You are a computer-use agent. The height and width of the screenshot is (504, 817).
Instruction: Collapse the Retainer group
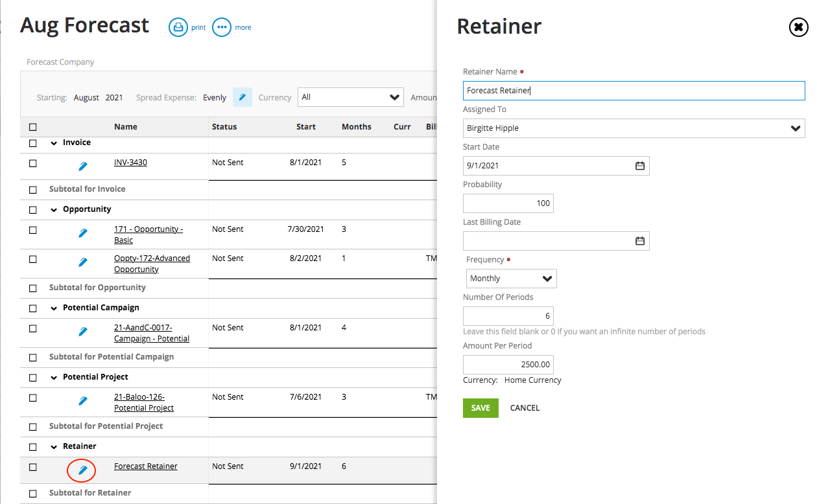point(54,447)
